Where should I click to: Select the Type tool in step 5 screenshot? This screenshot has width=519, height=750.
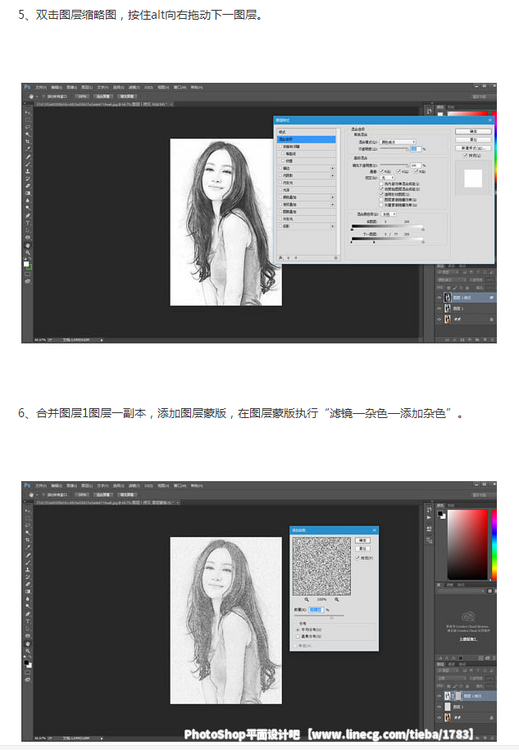click(x=28, y=223)
